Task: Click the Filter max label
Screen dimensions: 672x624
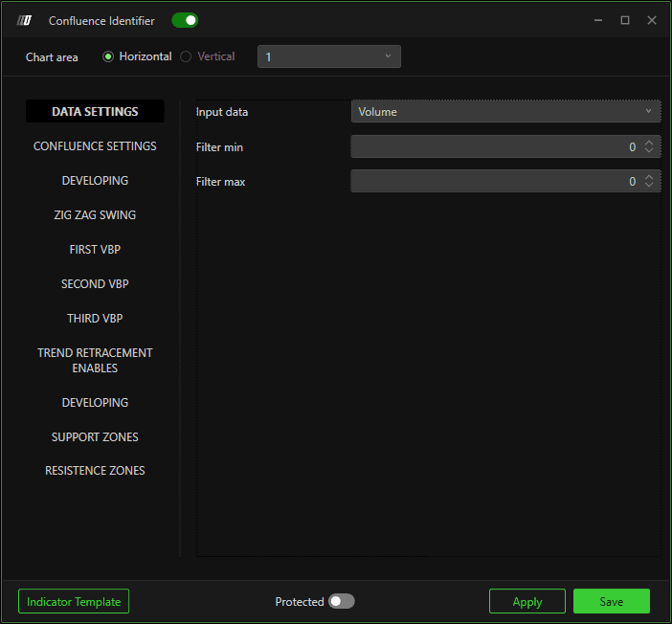Action: pyautogui.click(x=221, y=182)
